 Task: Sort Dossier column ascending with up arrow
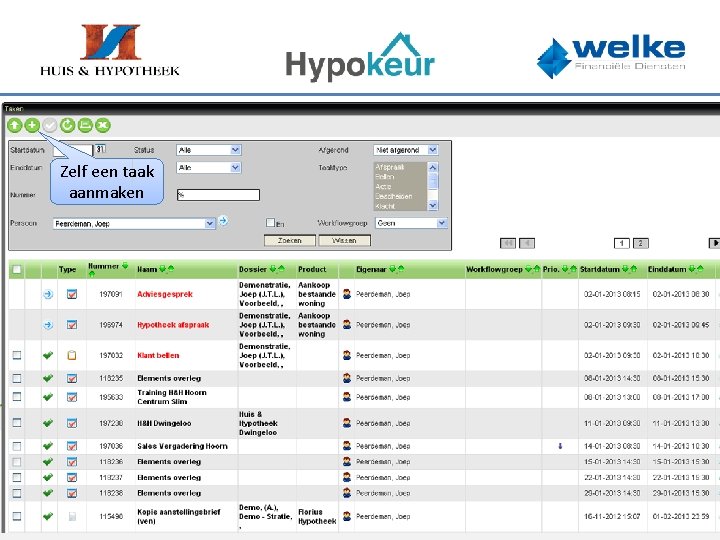(x=281, y=269)
